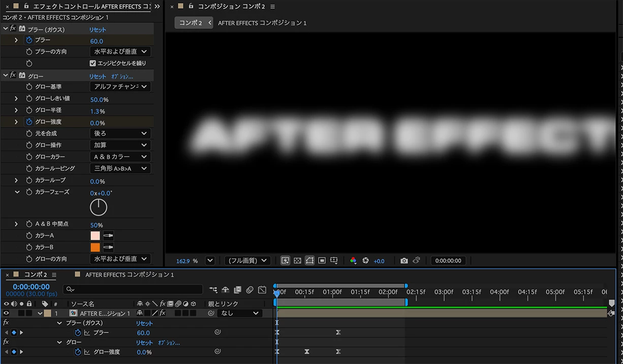Open show channel and color management icon
The height and width of the screenshot is (364, 623).
tap(353, 260)
